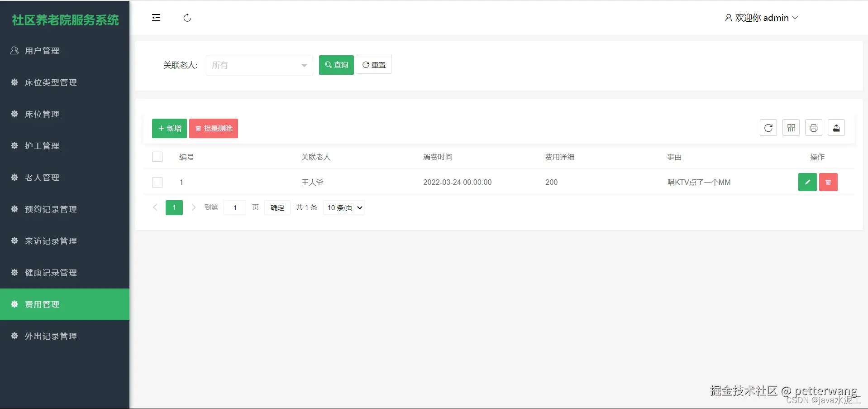The width and height of the screenshot is (868, 409).
Task: Click the page number input field
Action: (x=234, y=207)
